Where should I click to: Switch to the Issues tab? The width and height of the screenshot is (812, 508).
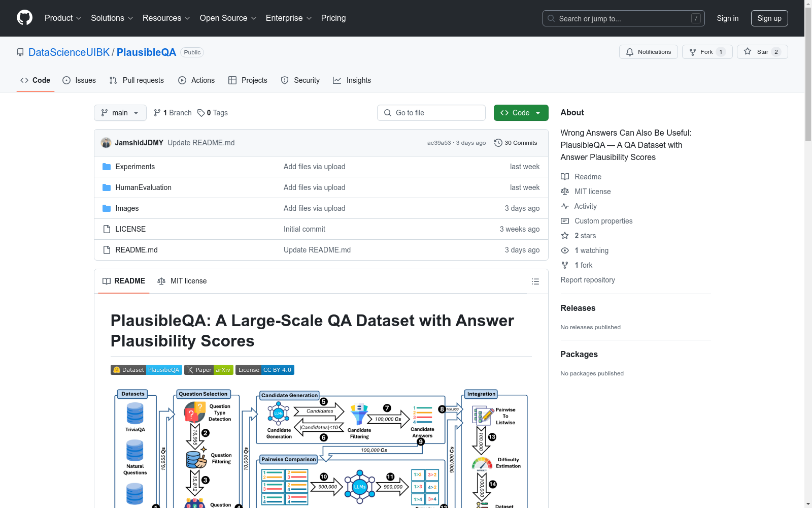pos(79,80)
